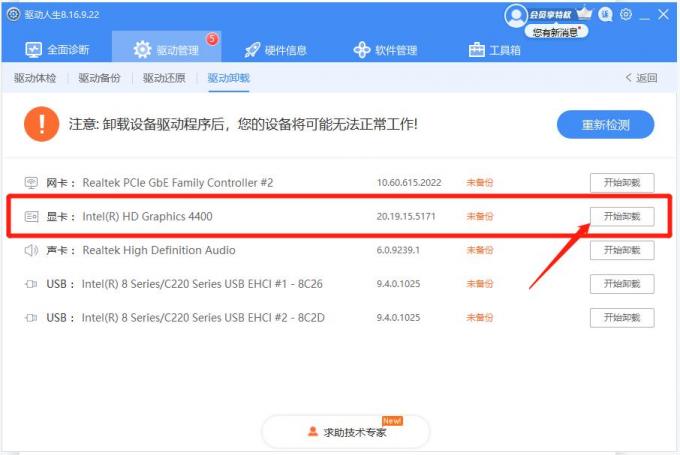Image resolution: width=680 pixels, height=455 pixels.
Task: Click the 驱动人生8.16.9.22 title text
Action: [x=62, y=15]
